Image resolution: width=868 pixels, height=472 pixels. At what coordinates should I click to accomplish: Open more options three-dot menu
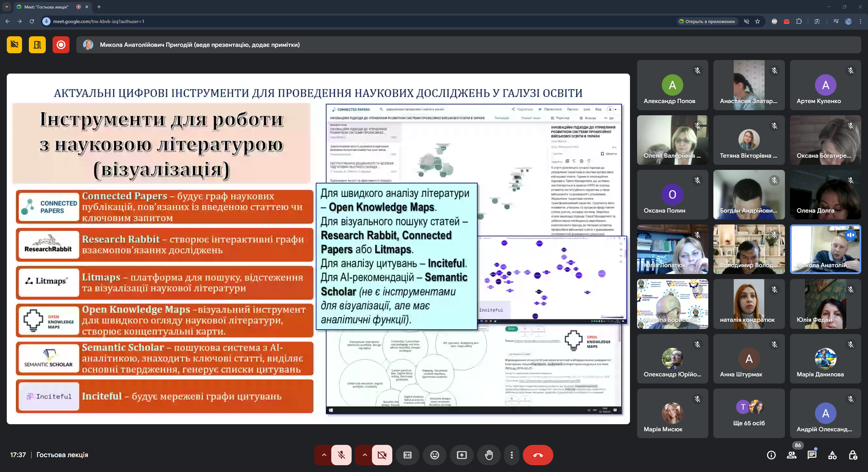click(x=512, y=455)
